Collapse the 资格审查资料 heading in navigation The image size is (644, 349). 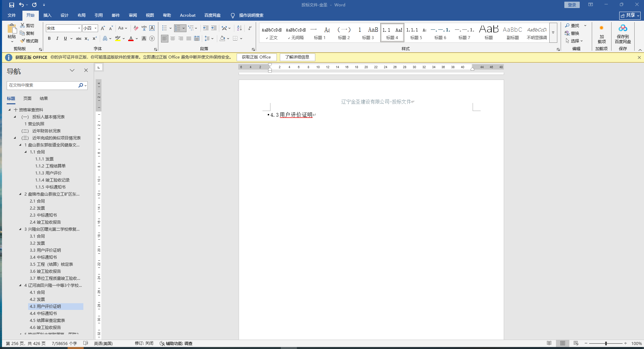(x=9, y=110)
